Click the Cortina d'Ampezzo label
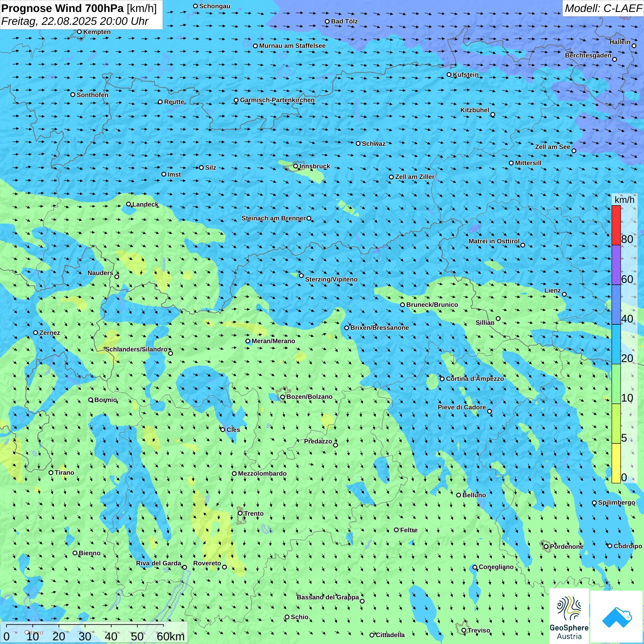The height and width of the screenshot is (644, 644). click(x=475, y=379)
